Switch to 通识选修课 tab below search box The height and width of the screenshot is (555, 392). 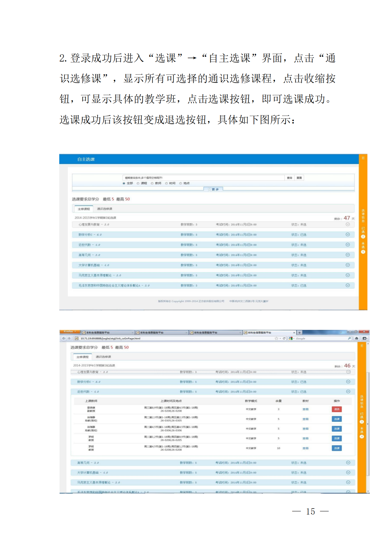pyautogui.click(x=105, y=209)
